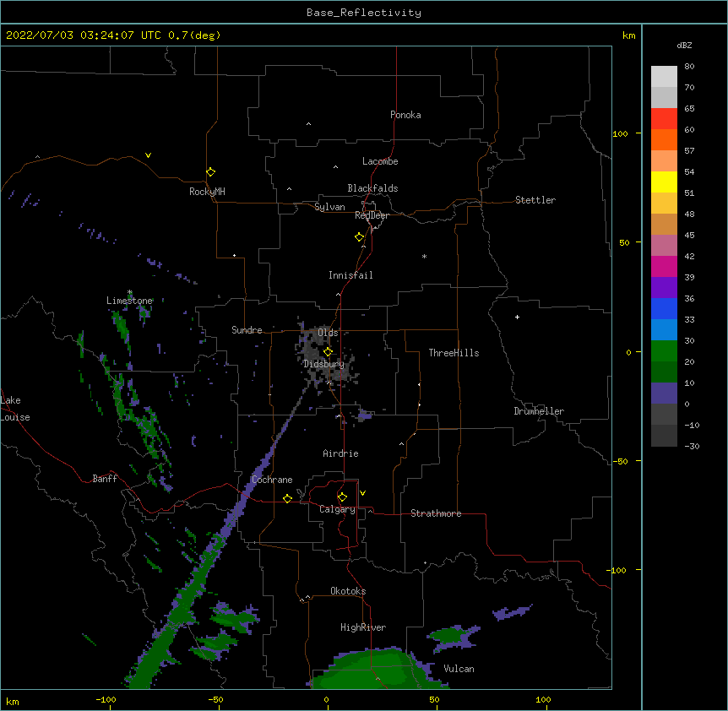Click the Stettler city label

point(535,200)
